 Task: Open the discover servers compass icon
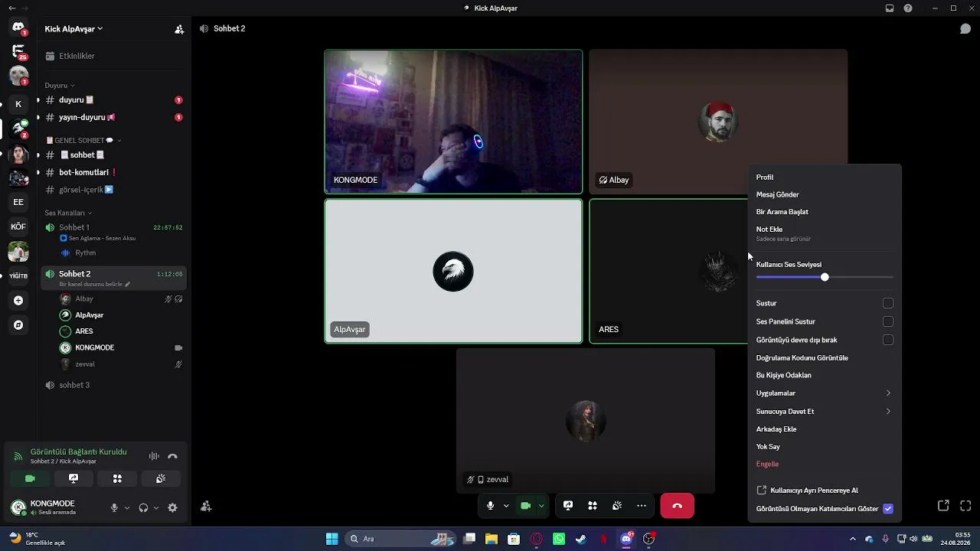click(x=18, y=325)
